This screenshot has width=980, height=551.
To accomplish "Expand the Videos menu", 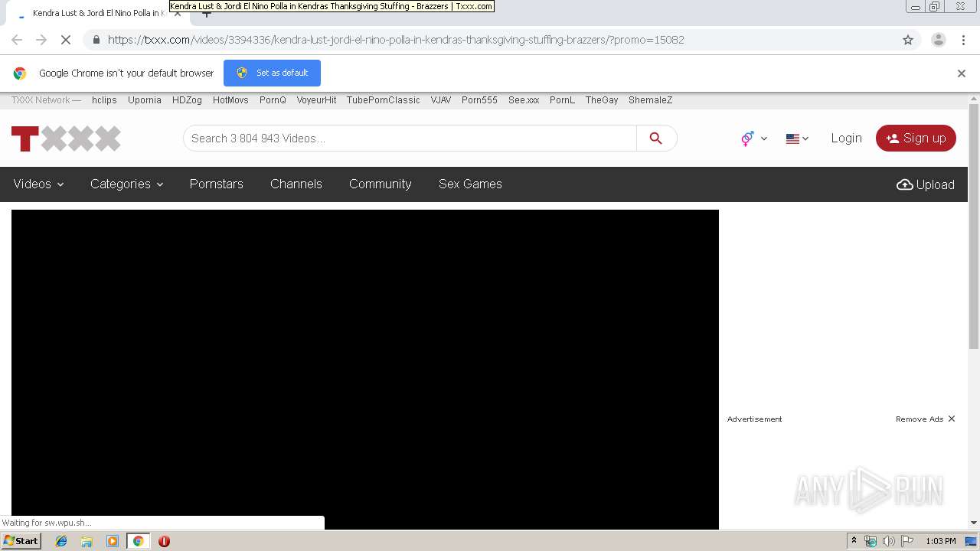I will click(38, 184).
